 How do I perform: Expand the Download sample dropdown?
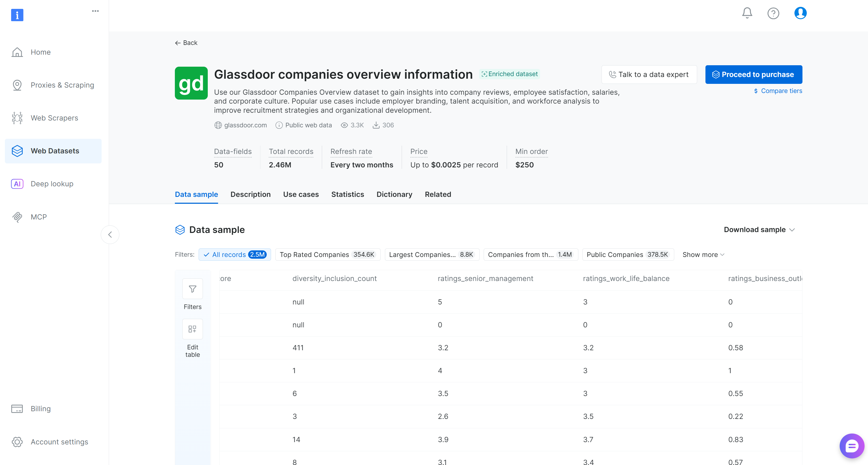759,230
